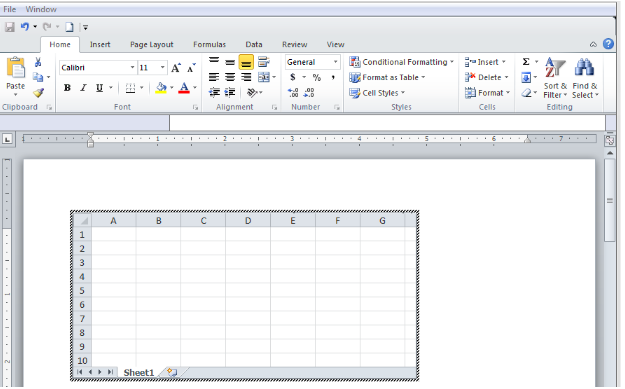
Task: Select column D header
Action: [x=248, y=220]
